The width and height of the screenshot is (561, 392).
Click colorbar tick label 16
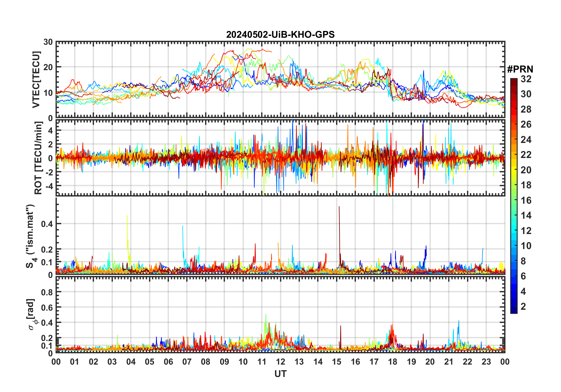tap(526, 200)
